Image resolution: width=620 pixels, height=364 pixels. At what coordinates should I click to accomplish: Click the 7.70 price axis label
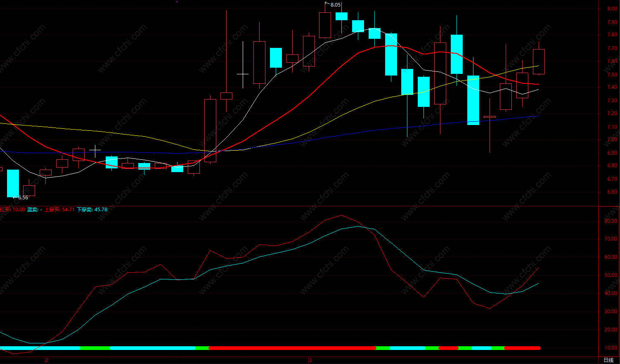click(612, 48)
